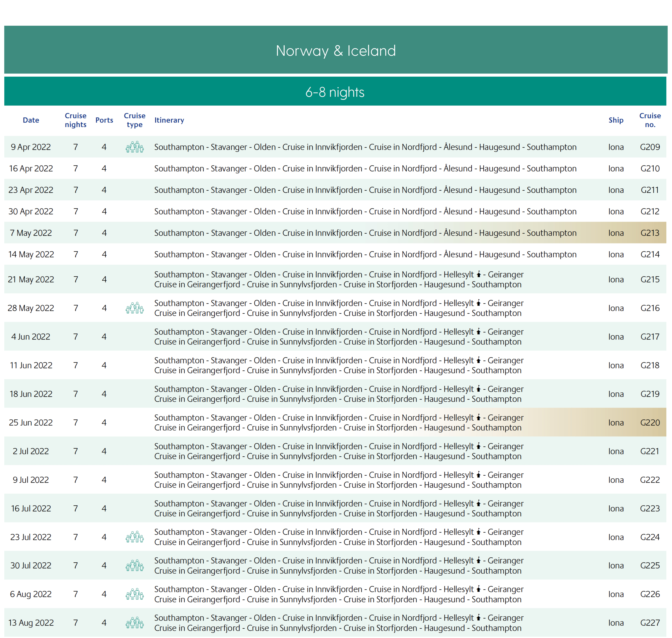Click cruise number G212
The image size is (672, 638).
pos(650,211)
